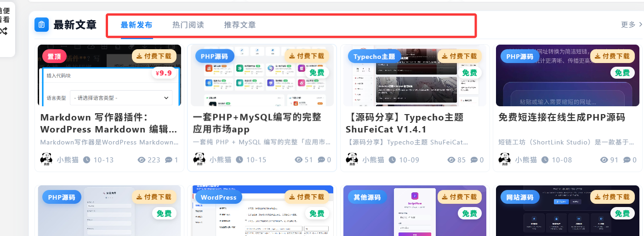This screenshot has height=236, width=644.
Task: Click the 小熊猫 avatar on the Markdown article
Action: (x=46, y=160)
